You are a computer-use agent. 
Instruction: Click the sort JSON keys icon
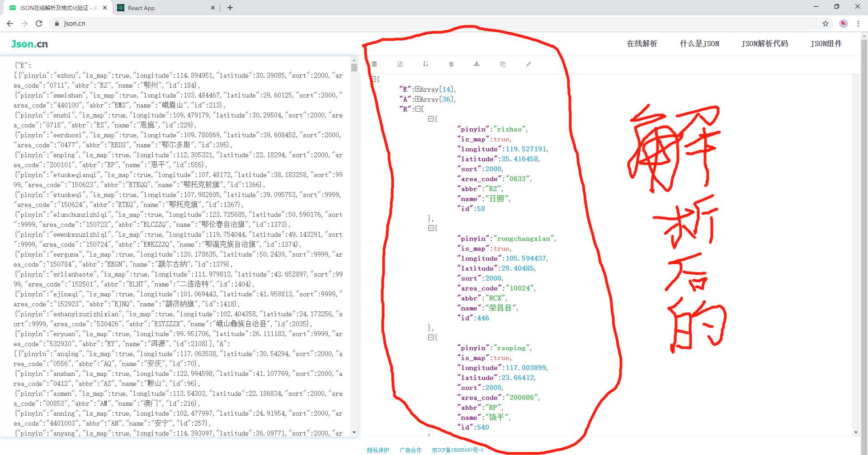coord(425,64)
